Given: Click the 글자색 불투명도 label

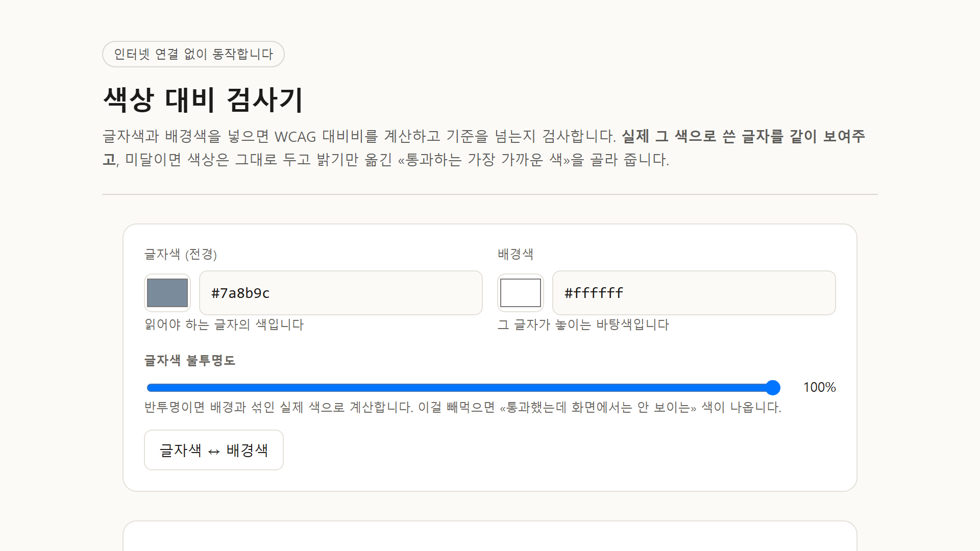Looking at the screenshot, I should coord(190,361).
